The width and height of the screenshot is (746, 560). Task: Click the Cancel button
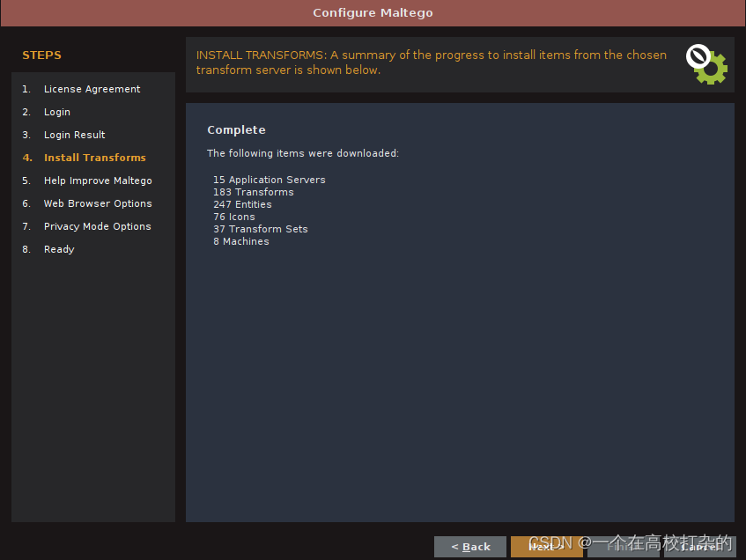(x=700, y=547)
